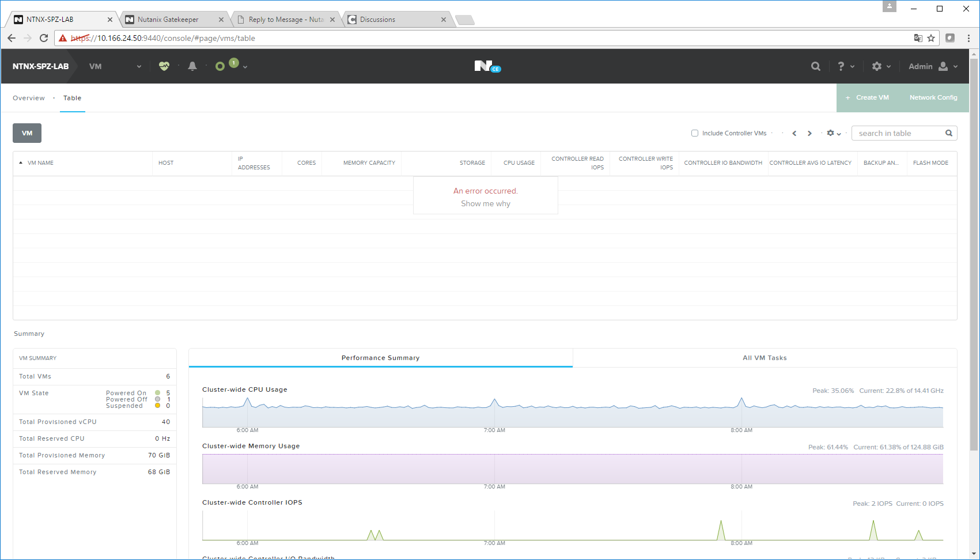Open the help question mark menu
Image resolution: width=980 pixels, height=560 pixels.
(845, 66)
